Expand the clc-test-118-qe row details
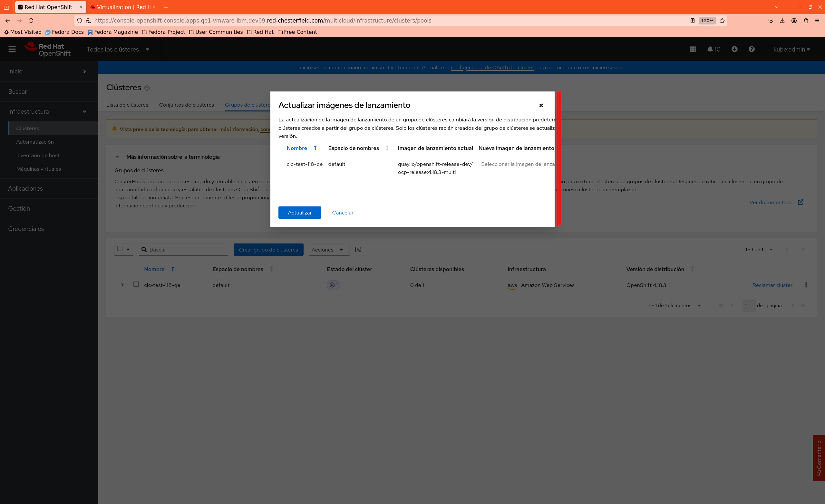Viewport: 825px width, 504px height. pyautogui.click(x=122, y=285)
